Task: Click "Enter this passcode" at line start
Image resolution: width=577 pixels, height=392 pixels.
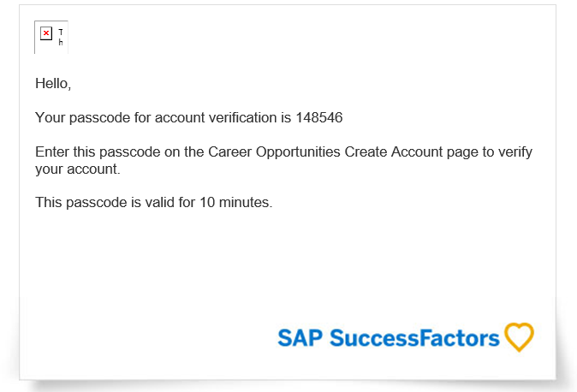Action: pos(98,151)
